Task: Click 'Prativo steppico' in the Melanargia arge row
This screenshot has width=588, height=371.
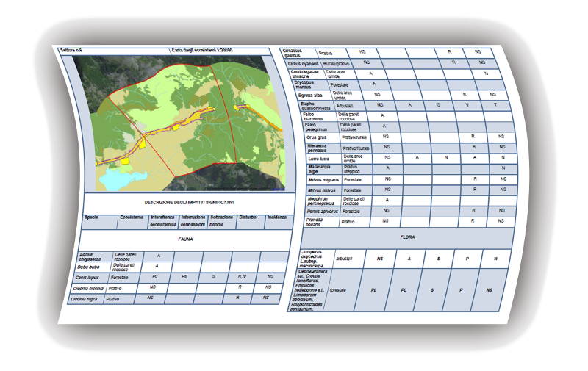Action: 352,169
